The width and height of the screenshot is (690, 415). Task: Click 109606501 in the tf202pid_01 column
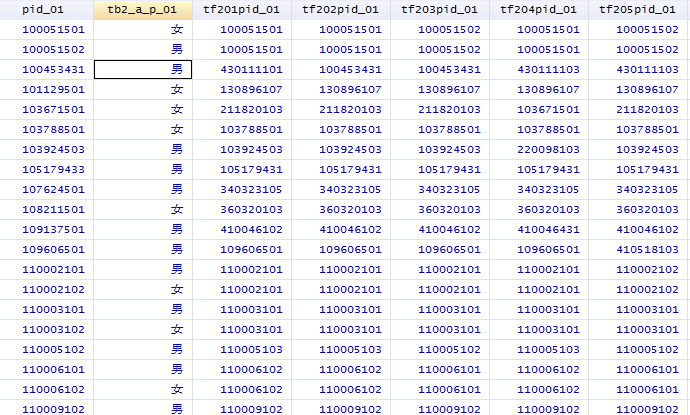point(341,250)
